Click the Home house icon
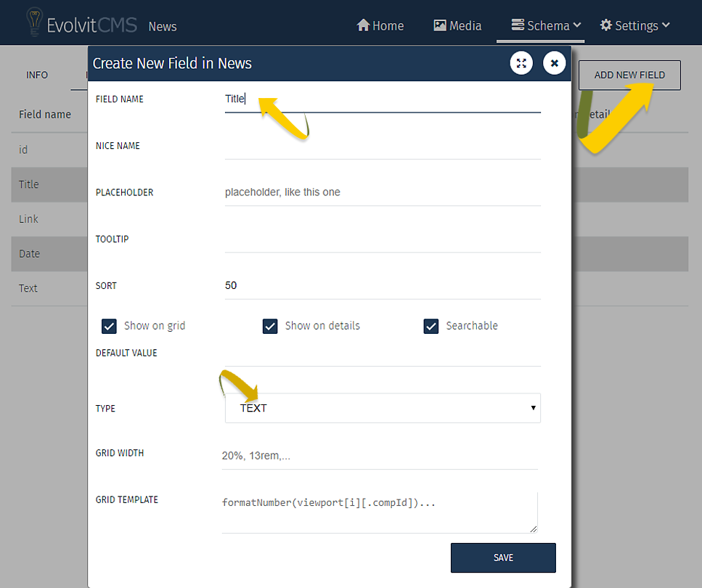The width and height of the screenshot is (702, 588). pos(363,25)
